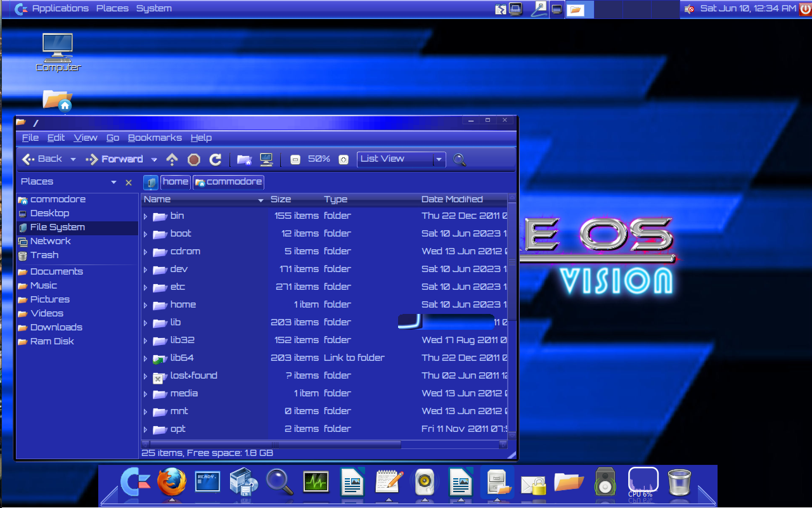Viewport: 812px width, 508px height.
Task: Open Firefox from the dock
Action: click(x=172, y=483)
